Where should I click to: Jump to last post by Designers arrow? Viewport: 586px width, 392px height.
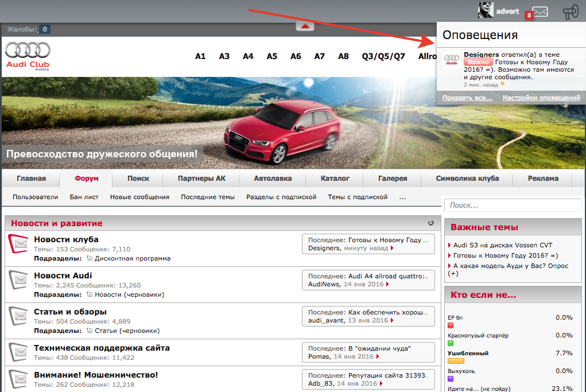click(x=392, y=248)
